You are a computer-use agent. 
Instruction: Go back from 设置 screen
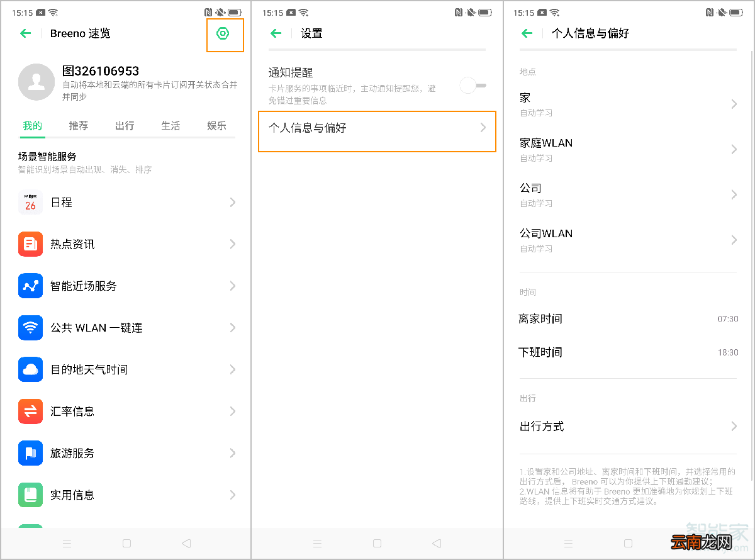[x=276, y=33]
